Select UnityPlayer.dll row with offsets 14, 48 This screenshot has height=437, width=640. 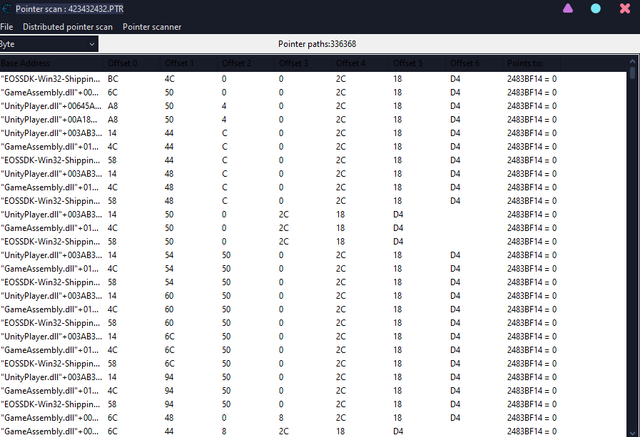tap(313, 174)
